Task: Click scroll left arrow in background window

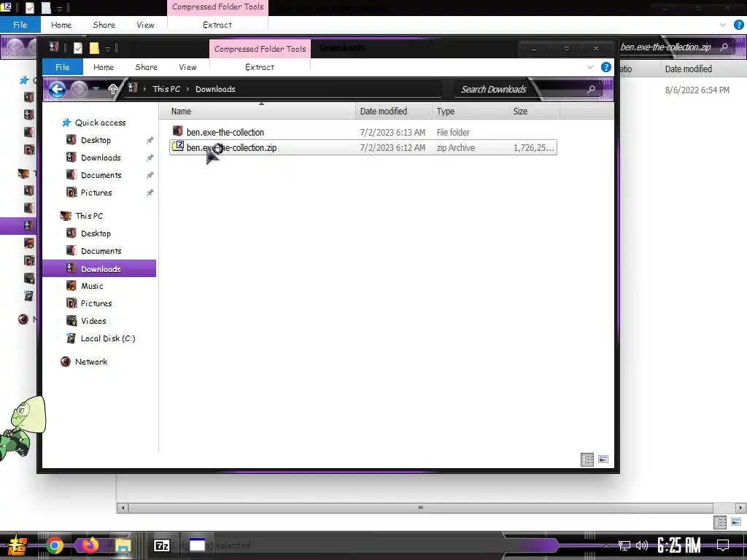Action: pos(123,507)
